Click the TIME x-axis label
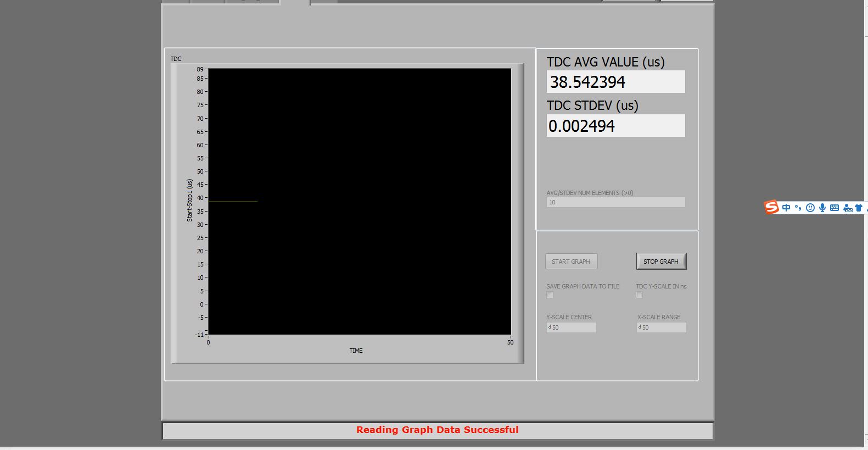This screenshot has width=868, height=450. pyautogui.click(x=356, y=351)
